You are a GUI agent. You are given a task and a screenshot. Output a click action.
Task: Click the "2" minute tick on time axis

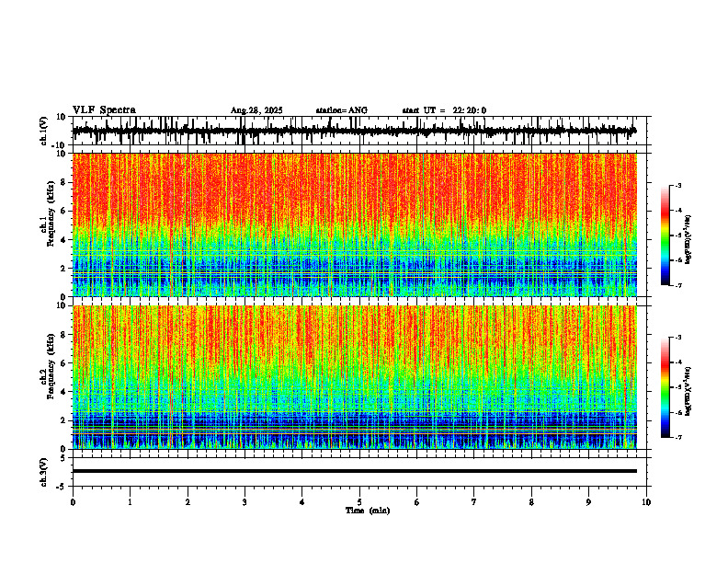pyautogui.click(x=188, y=502)
